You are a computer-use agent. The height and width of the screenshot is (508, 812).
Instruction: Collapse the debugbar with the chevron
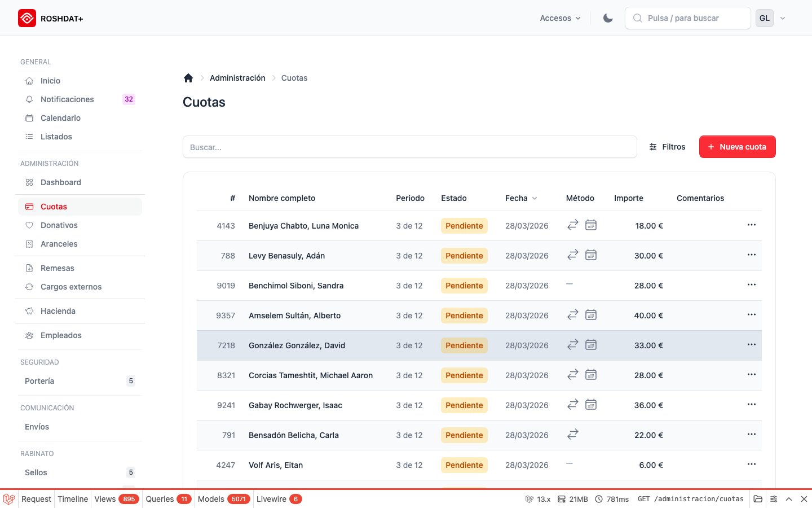click(789, 499)
